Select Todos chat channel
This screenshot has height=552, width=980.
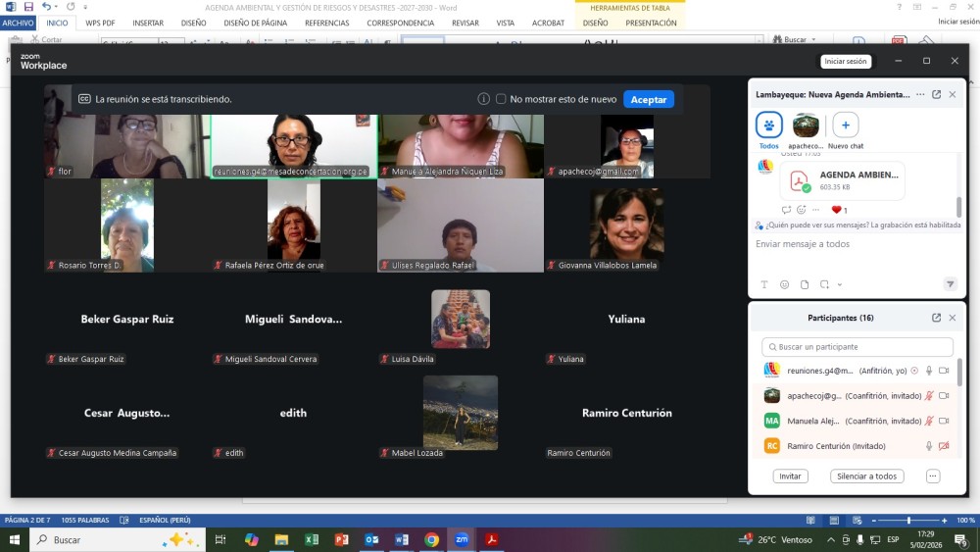(x=768, y=125)
